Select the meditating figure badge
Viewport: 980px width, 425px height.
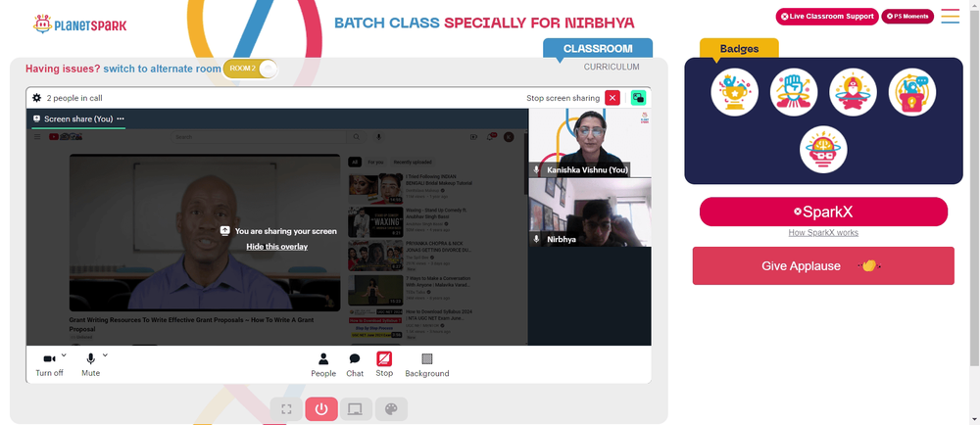(854, 92)
